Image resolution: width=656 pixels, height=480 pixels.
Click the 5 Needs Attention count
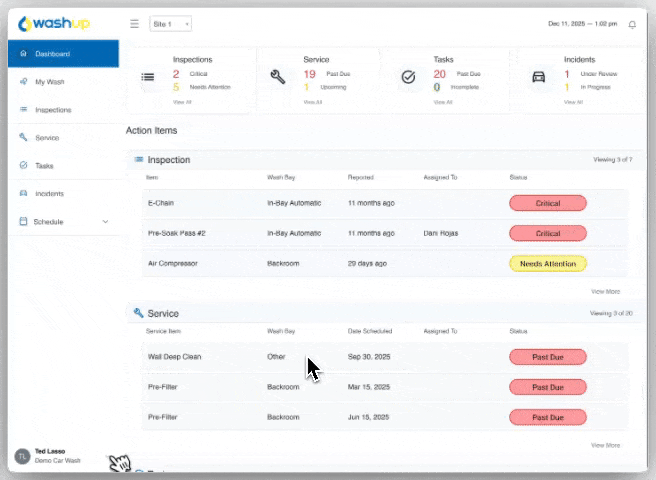click(176, 87)
